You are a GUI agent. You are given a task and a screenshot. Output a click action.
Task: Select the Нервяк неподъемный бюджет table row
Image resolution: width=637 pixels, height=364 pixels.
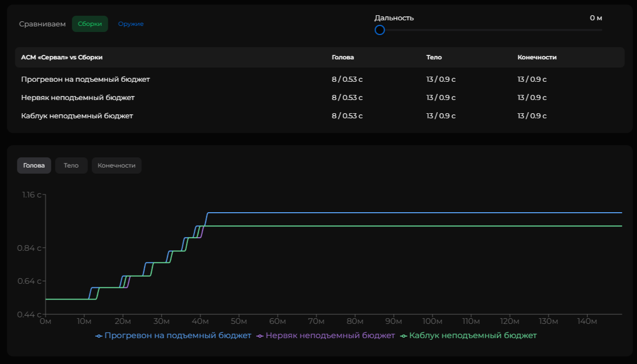78,97
